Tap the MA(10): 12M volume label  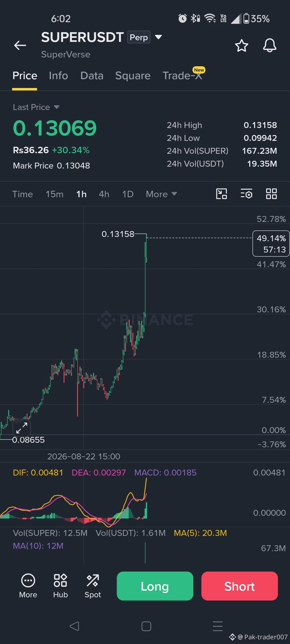[38, 546]
